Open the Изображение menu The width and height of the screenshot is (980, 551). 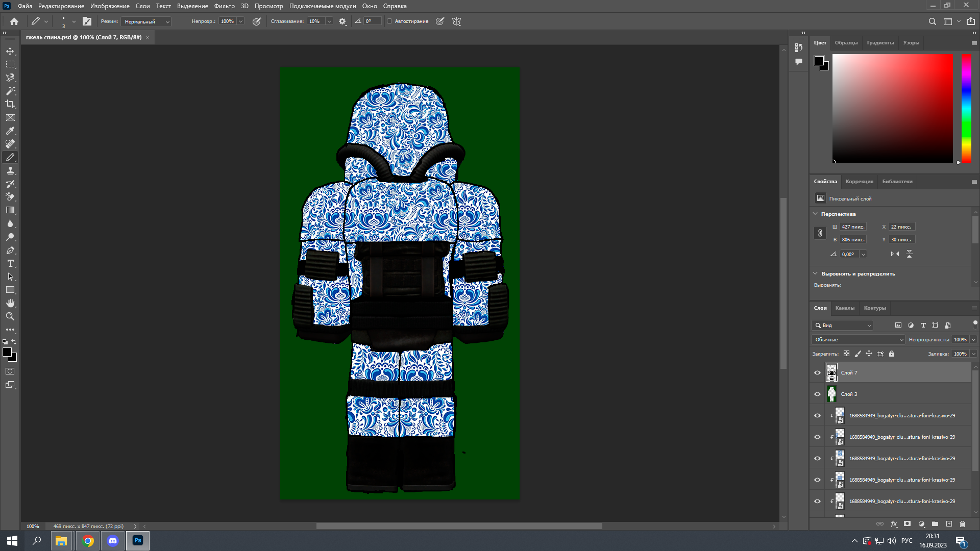pyautogui.click(x=110, y=6)
